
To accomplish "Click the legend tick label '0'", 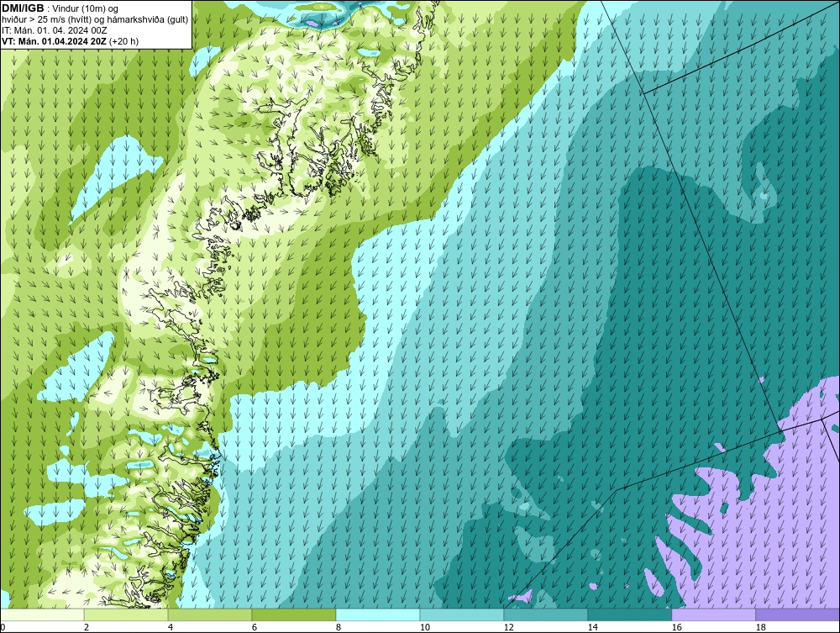I will pyautogui.click(x=3, y=627).
